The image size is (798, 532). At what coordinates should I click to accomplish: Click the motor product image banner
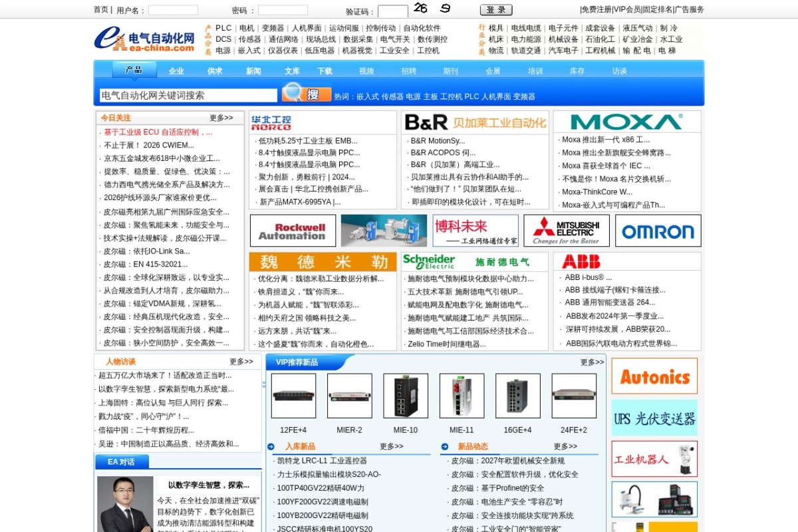coord(384,231)
